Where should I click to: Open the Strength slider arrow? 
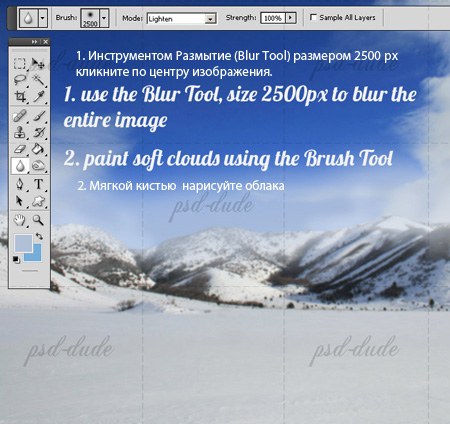click(291, 18)
